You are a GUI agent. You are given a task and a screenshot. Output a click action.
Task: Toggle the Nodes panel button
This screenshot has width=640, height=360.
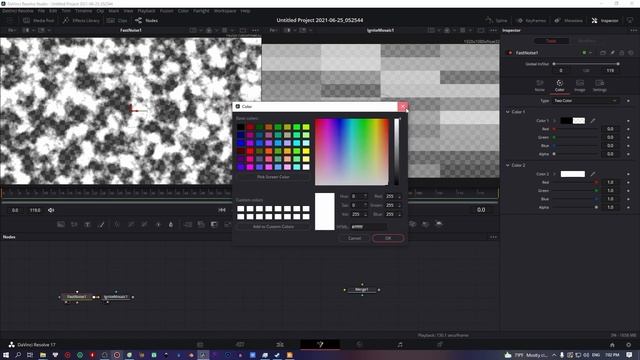146,20
